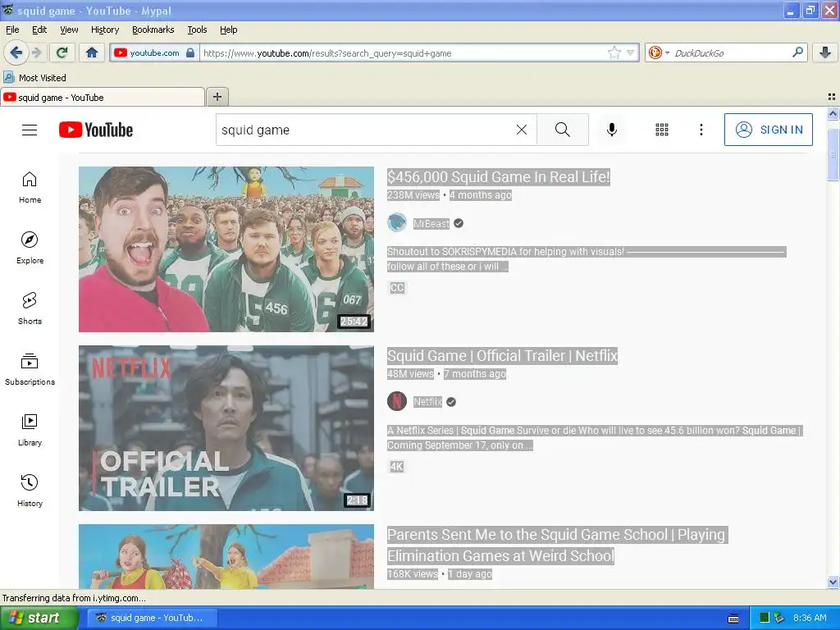Bookmark this page with the star
840x630 pixels.
[x=614, y=52]
